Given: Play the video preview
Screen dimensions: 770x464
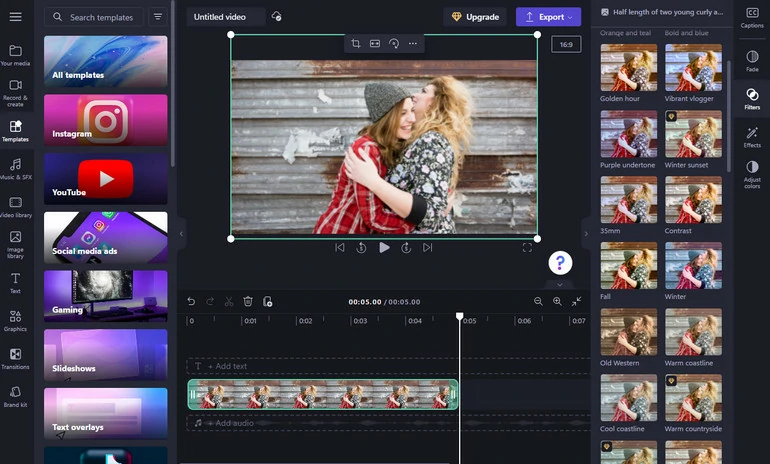Looking at the screenshot, I should click(x=385, y=248).
